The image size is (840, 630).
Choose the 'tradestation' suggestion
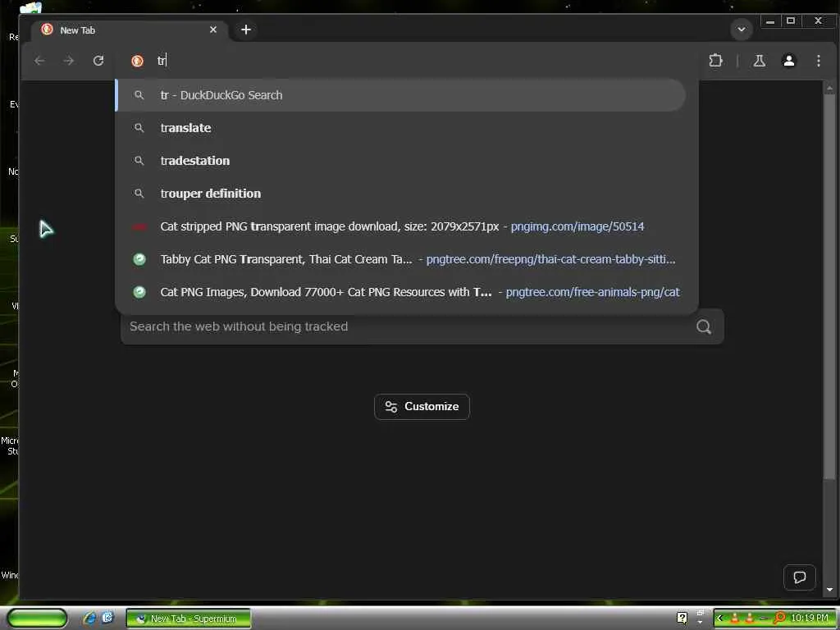click(400, 161)
